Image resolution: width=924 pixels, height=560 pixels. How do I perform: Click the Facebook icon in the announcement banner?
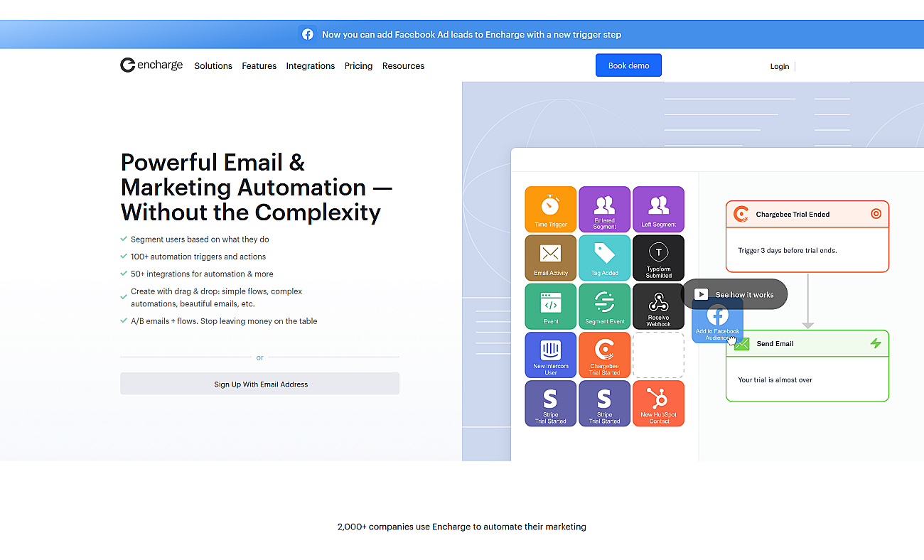308,34
